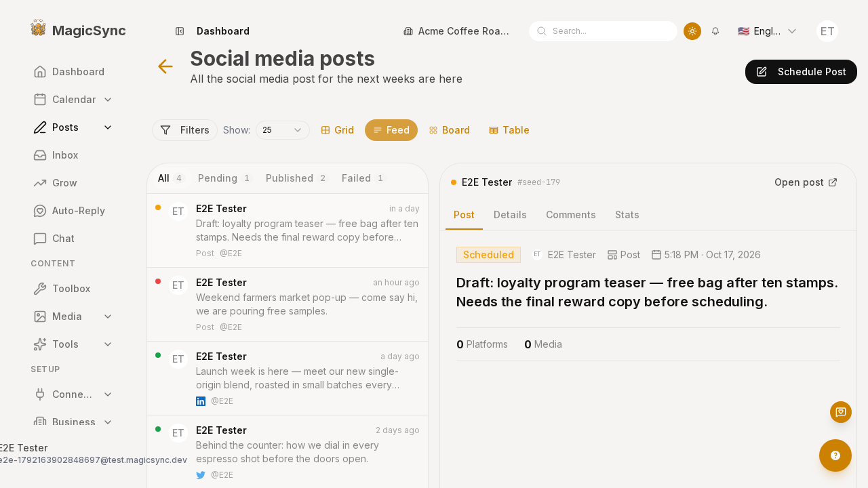The image size is (868, 488).
Task: Open Auto-Reply in the sidebar
Action: click(73, 210)
